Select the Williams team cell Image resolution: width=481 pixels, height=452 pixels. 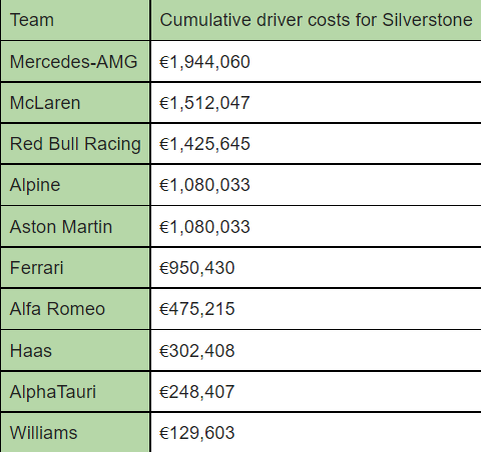(x=75, y=433)
